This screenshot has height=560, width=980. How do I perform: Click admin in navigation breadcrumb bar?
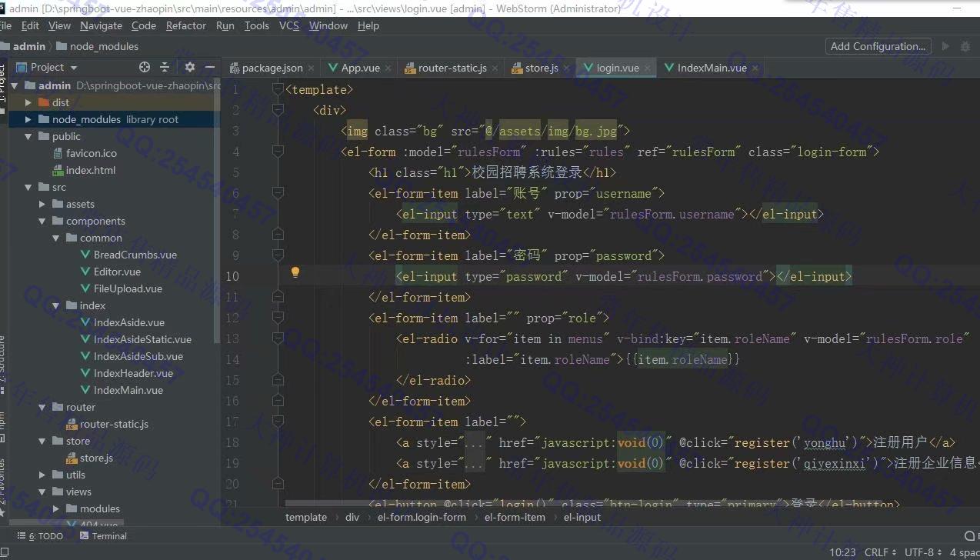[29, 46]
